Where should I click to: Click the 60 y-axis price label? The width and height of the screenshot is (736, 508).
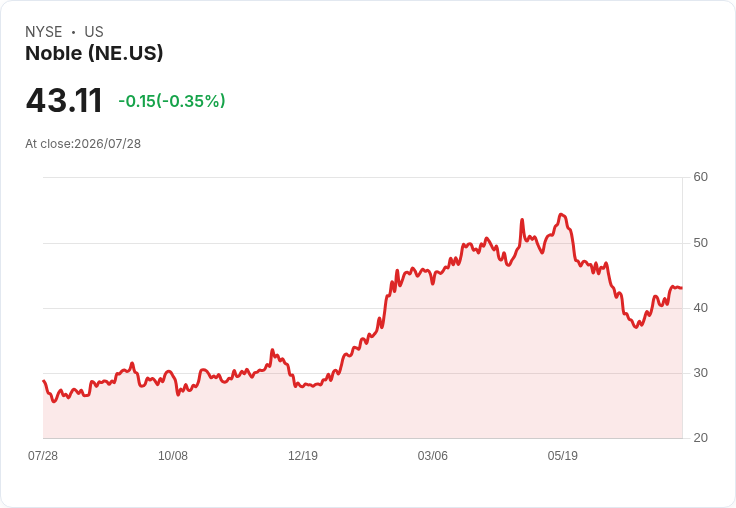pos(700,177)
